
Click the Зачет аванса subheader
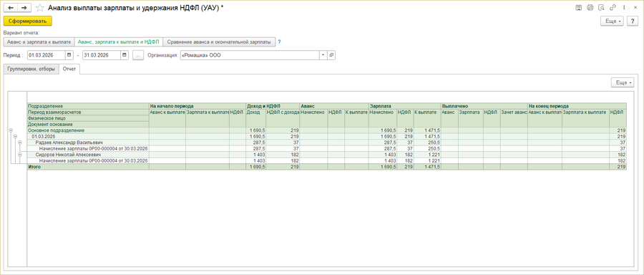click(514, 112)
